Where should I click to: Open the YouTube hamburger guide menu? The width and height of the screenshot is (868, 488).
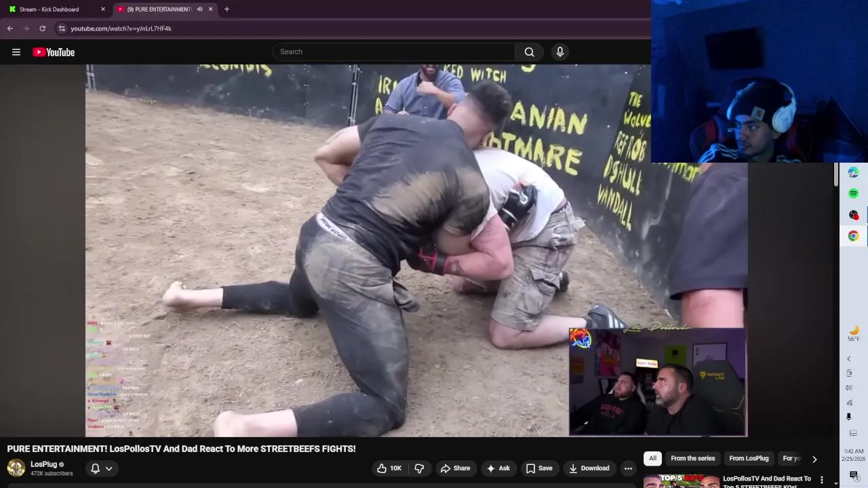16,52
